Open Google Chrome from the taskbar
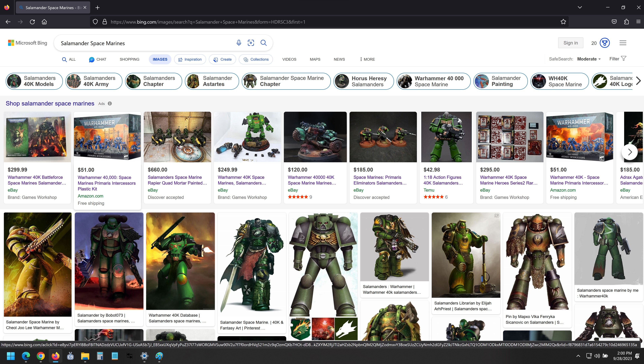 coord(41,356)
